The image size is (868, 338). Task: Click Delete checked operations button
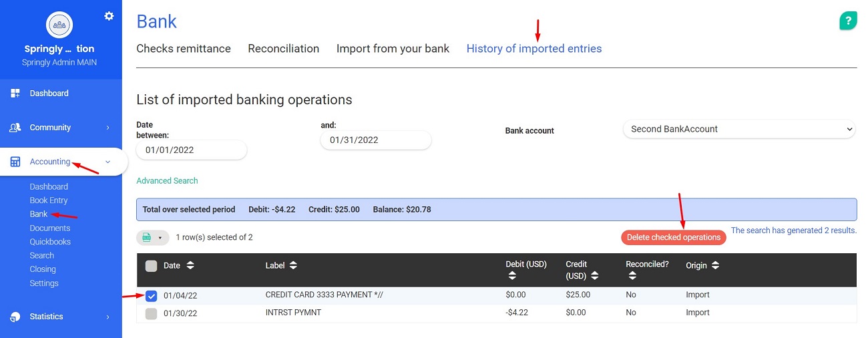tap(673, 238)
